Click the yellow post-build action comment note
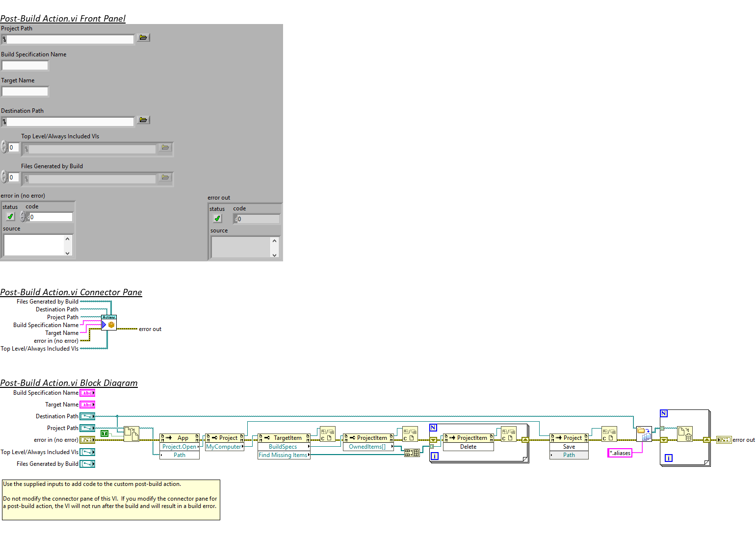This screenshot has height=534, width=756. pyautogui.click(x=111, y=500)
